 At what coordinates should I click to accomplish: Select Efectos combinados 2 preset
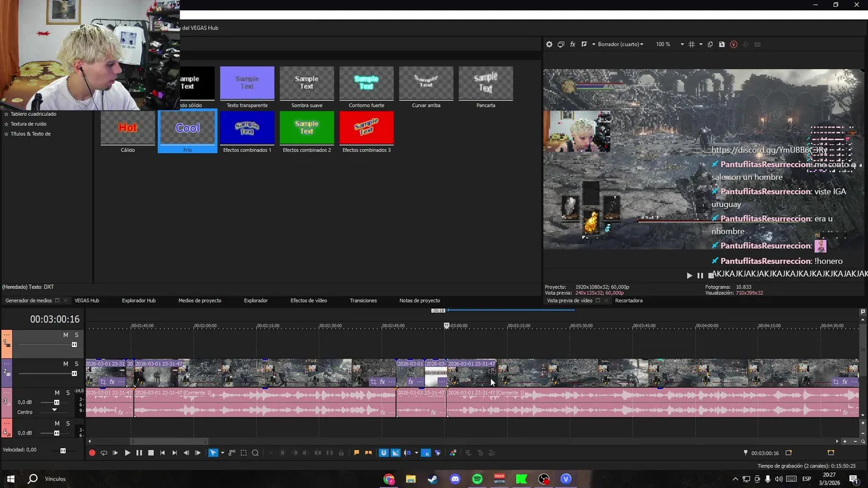pyautogui.click(x=307, y=131)
